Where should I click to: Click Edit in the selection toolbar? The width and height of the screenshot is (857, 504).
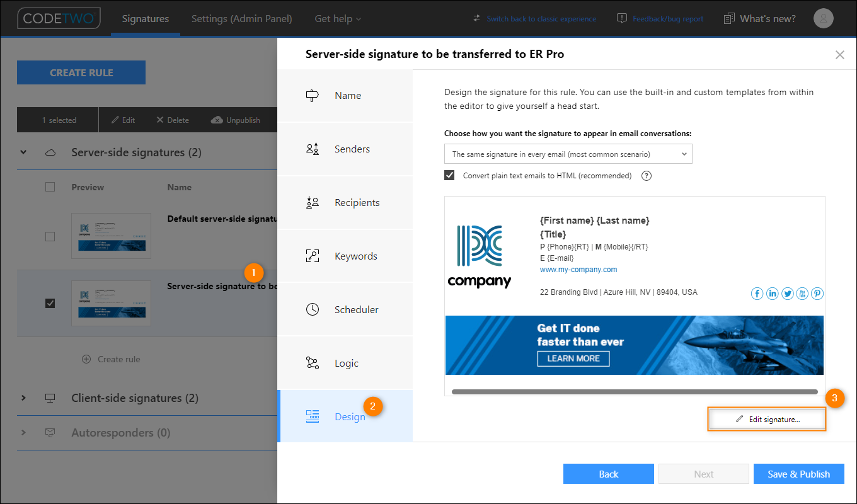click(x=124, y=120)
